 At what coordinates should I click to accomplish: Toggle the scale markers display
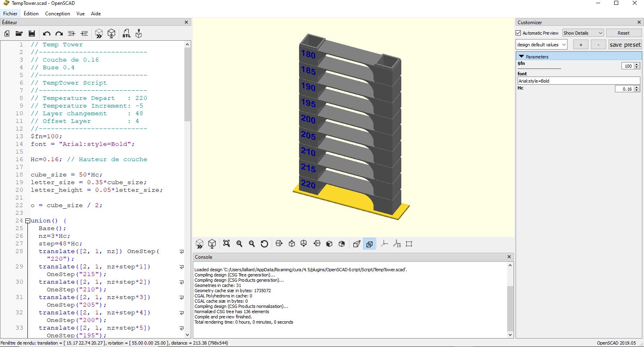coord(397,244)
